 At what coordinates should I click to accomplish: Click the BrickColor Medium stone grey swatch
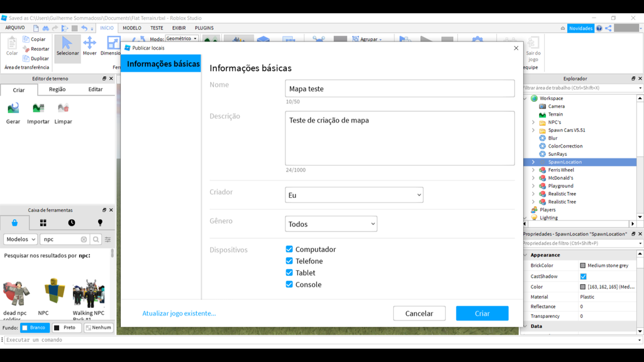[582, 266]
